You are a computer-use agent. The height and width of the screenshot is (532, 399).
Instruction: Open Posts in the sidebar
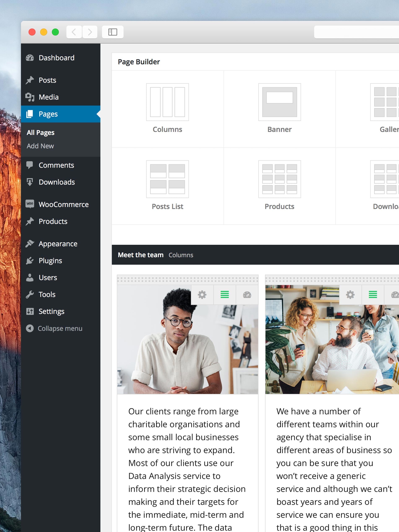tap(61, 80)
